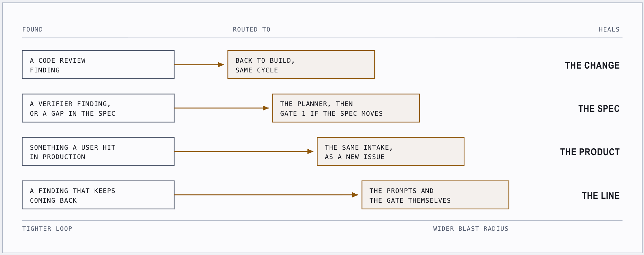
Task: Click arrowhead pointing to 'Back to build'
Action: pyautogui.click(x=221, y=65)
